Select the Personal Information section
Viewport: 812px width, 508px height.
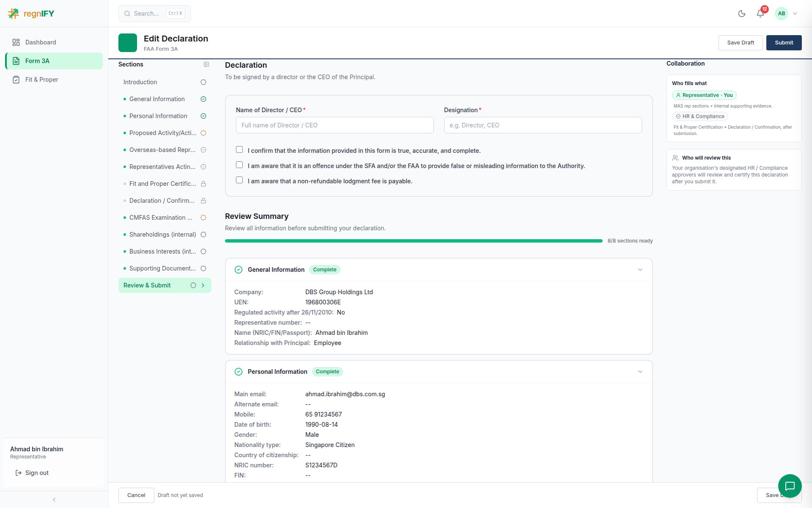pos(165,116)
